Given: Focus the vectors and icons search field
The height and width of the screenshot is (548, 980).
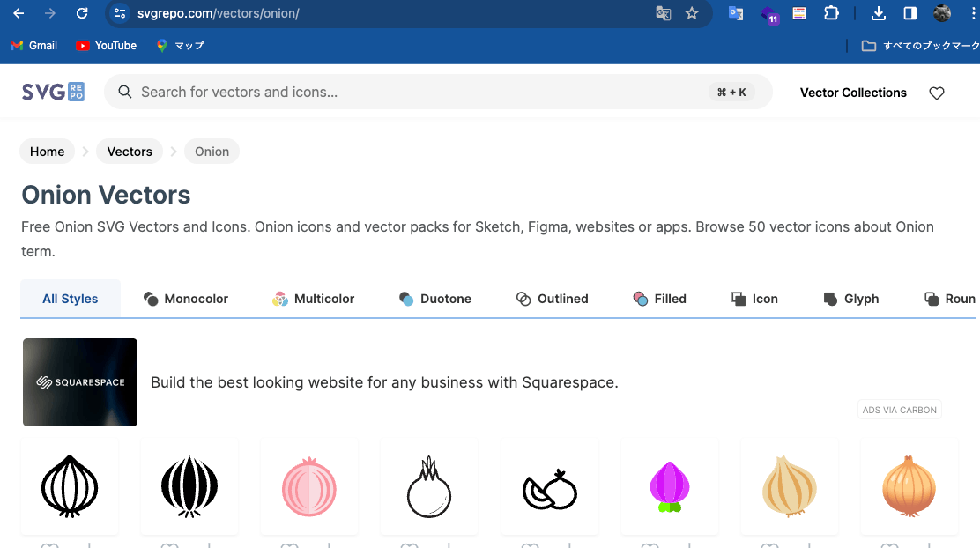Looking at the screenshot, I should tap(437, 92).
